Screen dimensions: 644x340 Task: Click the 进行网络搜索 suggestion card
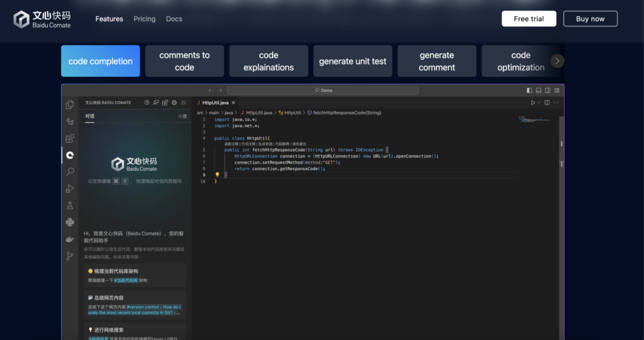[135, 332]
